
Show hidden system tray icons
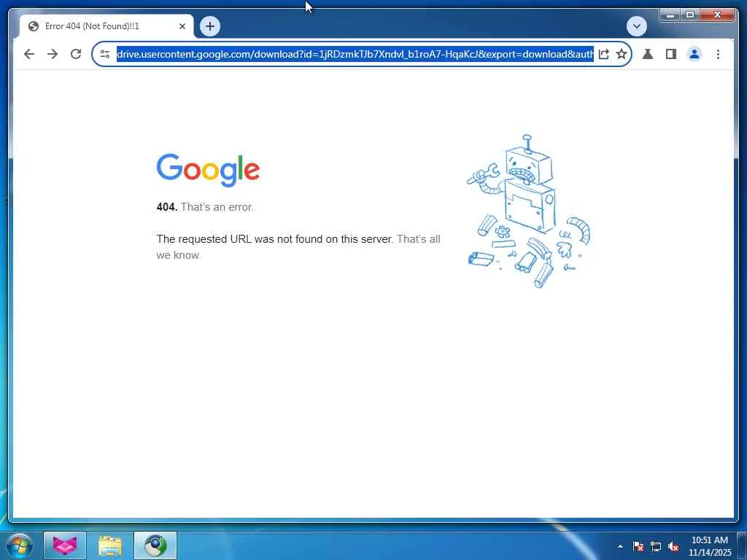620,546
